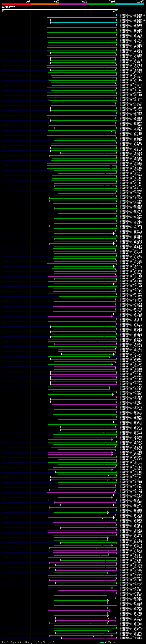Click the red ~20% identity legend segment
146x644 pixels.
pyautogui.click(x=16, y=4)
